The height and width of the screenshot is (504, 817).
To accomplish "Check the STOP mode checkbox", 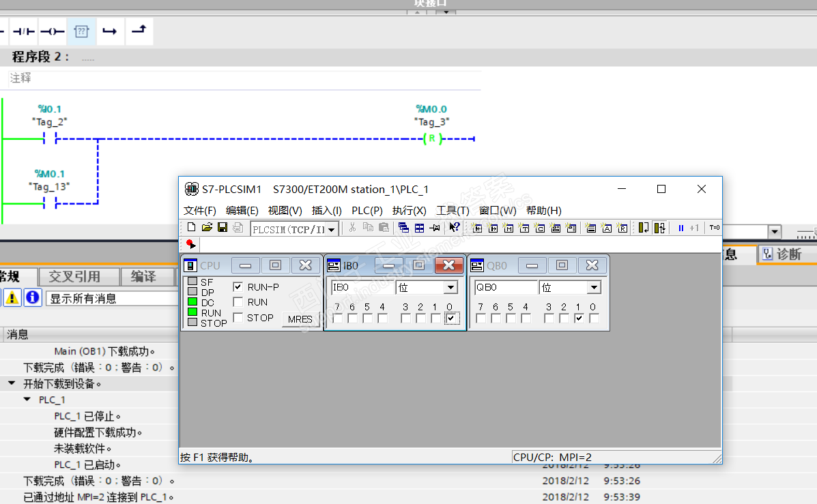I will tap(238, 318).
